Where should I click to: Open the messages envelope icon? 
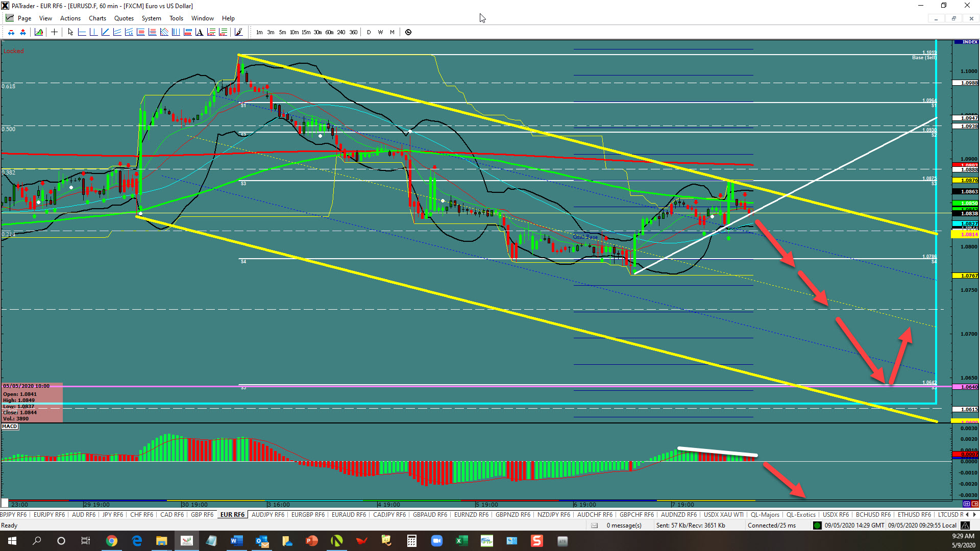[x=594, y=525]
